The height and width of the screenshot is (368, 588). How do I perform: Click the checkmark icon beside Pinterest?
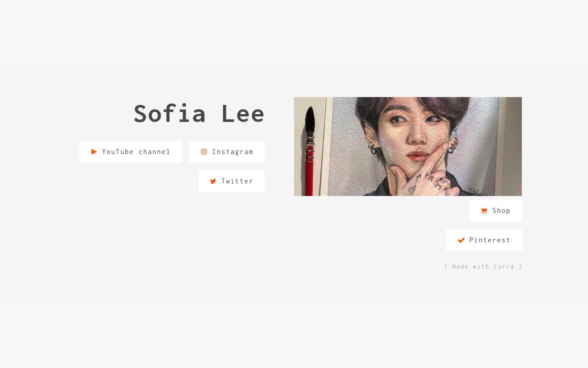[461, 240]
